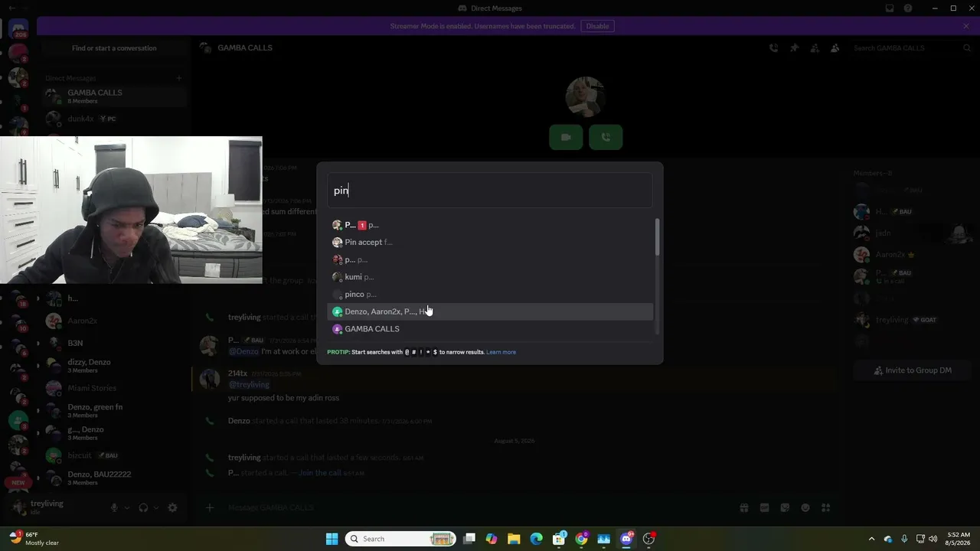
Task: Select the Pin accept search result
Action: (490, 242)
